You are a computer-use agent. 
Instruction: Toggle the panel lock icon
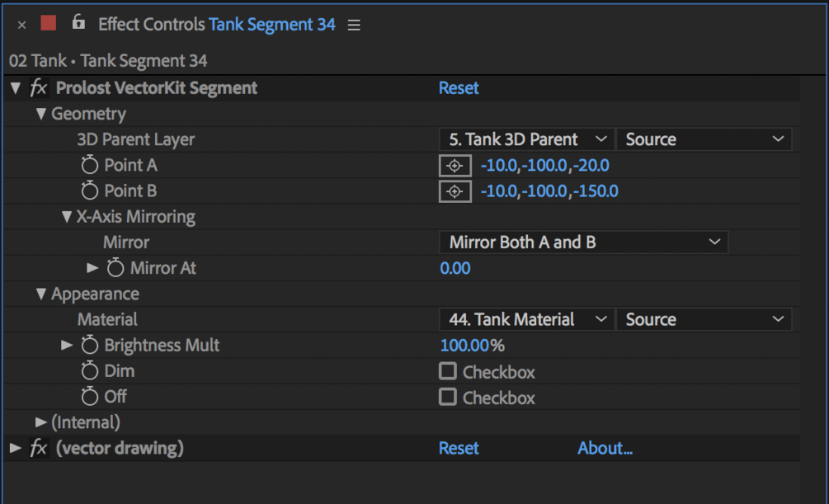78,23
